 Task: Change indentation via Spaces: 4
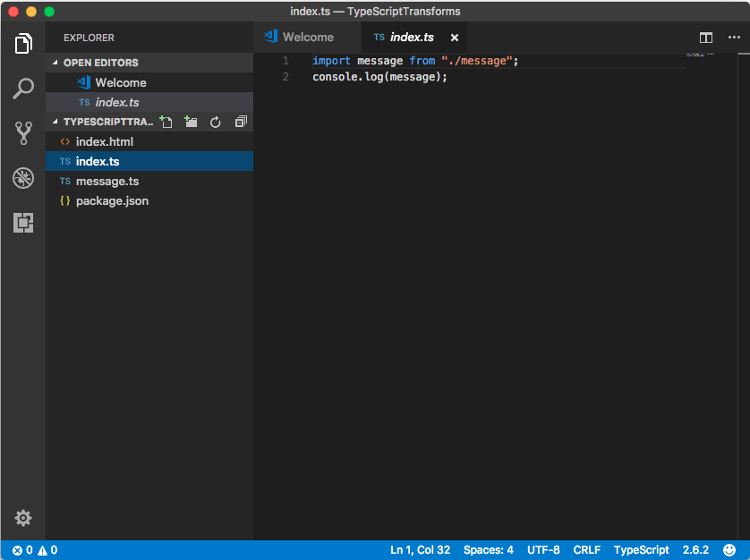pyautogui.click(x=489, y=550)
